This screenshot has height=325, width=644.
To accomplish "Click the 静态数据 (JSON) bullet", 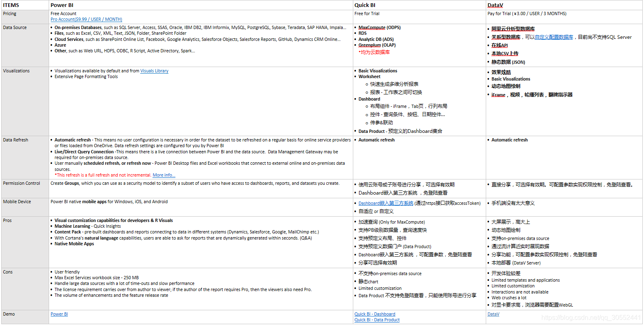I will 508,62.
